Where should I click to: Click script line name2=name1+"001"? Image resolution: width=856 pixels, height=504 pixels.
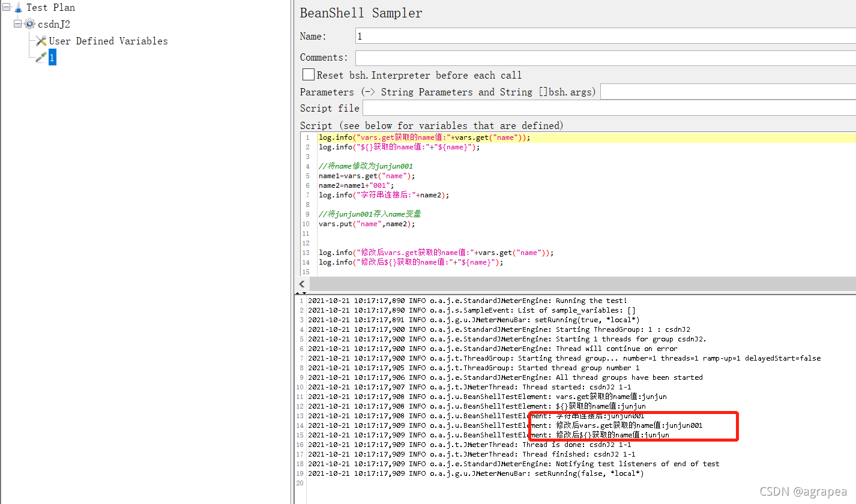point(357,185)
